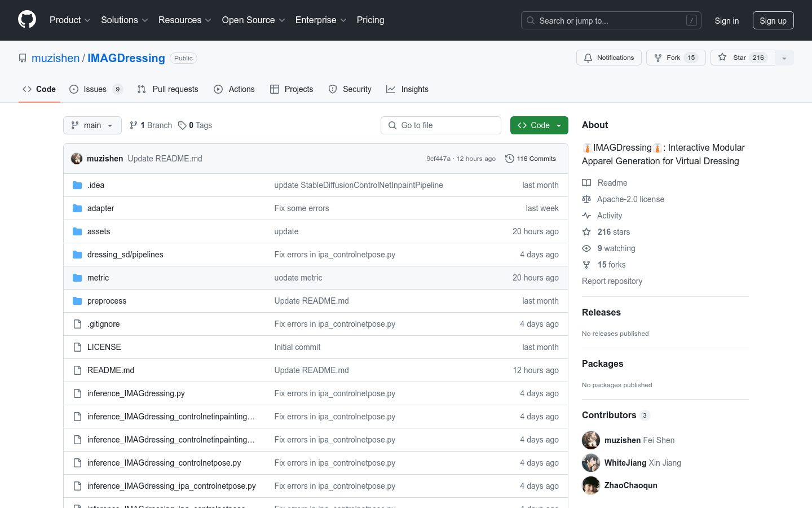
Task: View the 116 Commits history
Action: tap(531, 159)
